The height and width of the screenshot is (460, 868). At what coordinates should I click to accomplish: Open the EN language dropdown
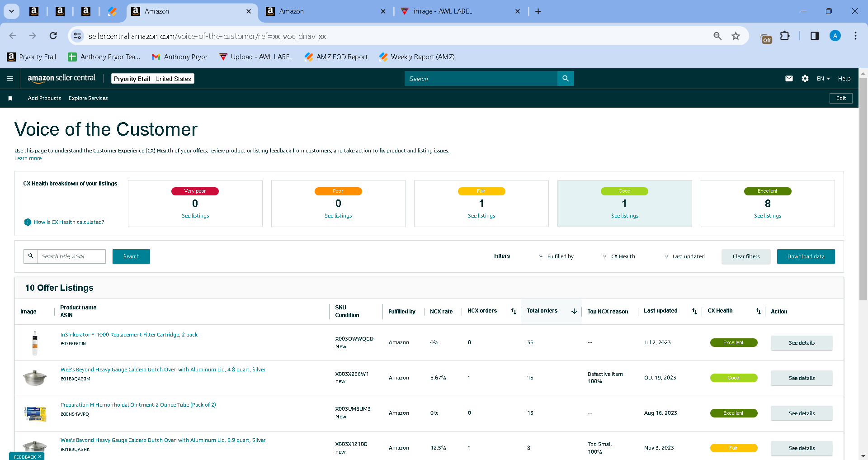(823, 79)
